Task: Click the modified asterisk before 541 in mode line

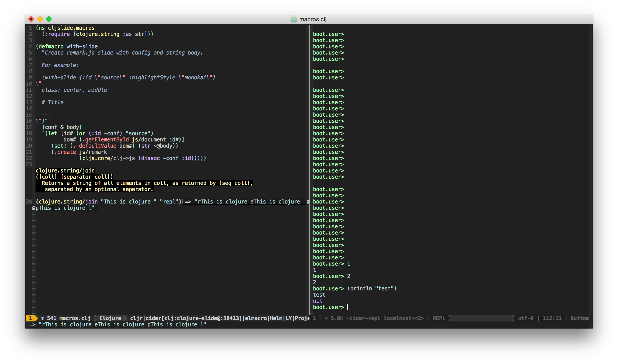Action: click(42, 318)
